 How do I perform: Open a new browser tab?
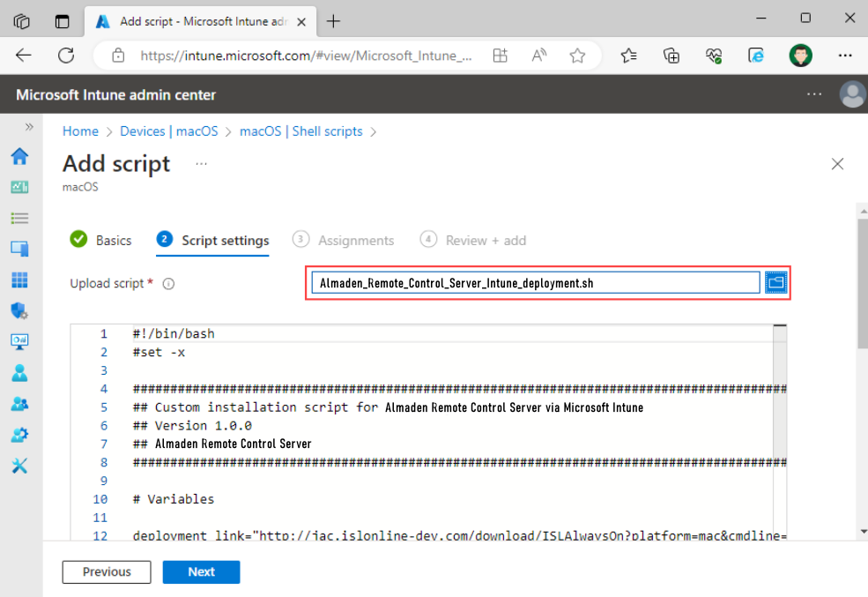333,21
